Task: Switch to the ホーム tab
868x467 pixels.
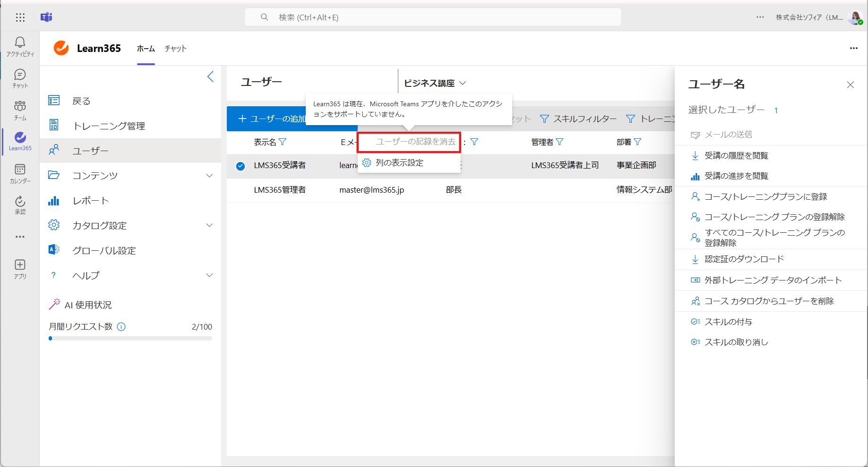Action: point(146,49)
